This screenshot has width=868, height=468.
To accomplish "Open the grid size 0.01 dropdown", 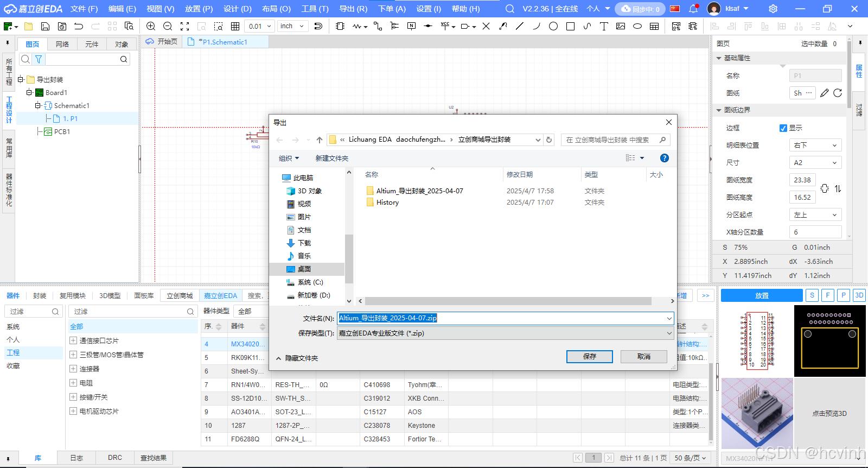I will 259,26.
